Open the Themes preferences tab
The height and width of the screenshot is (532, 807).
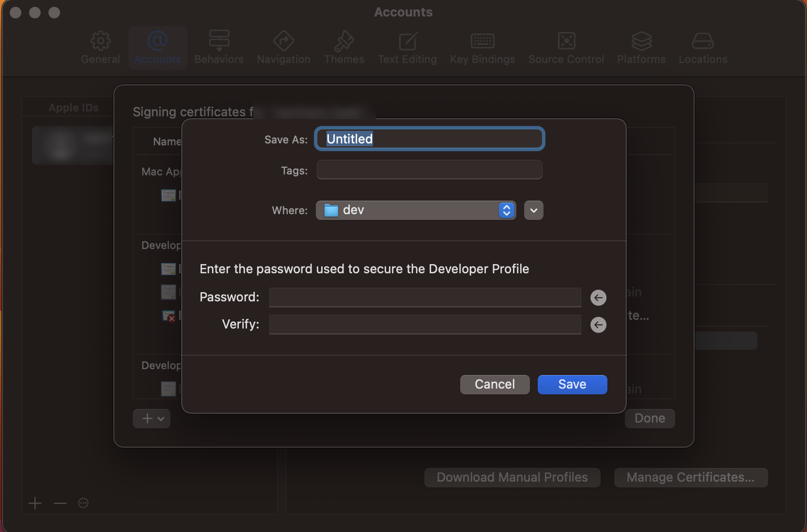click(x=344, y=48)
